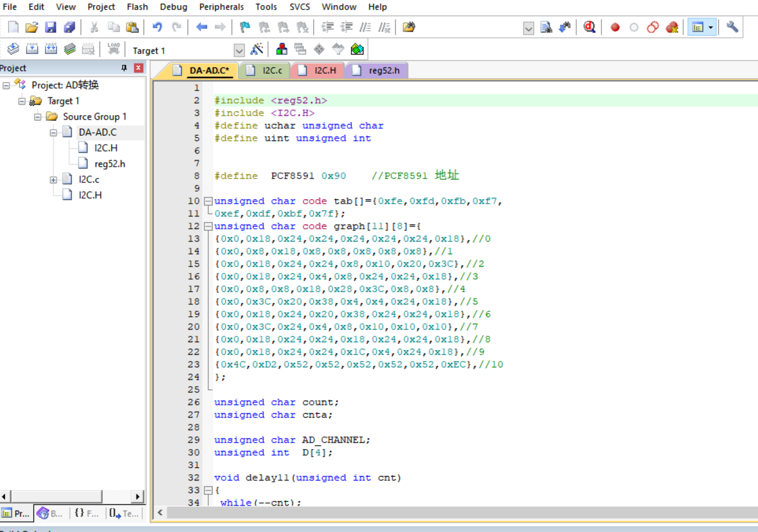This screenshot has width=758, height=532.
Task: Collapse the Source Group 1 node
Action: [38, 116]
